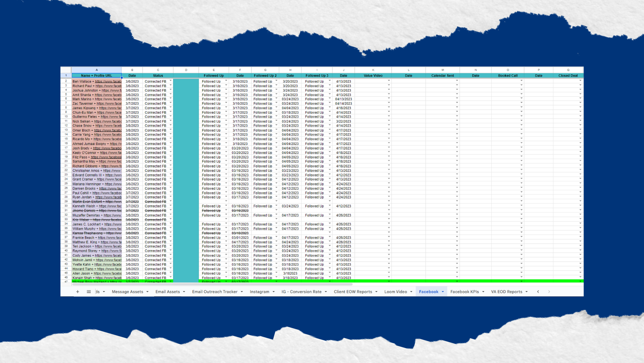Switch to the Message Assets tab
Screen dimensions: 644x363
tap(128, 291)
